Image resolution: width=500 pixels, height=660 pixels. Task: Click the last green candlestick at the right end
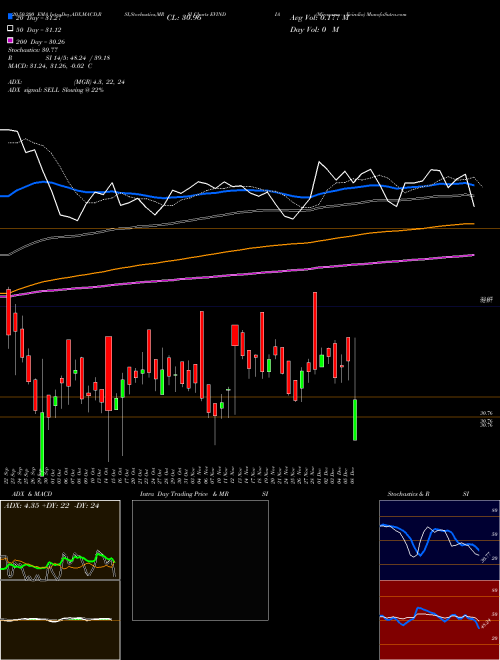click(x=355, y=420)
